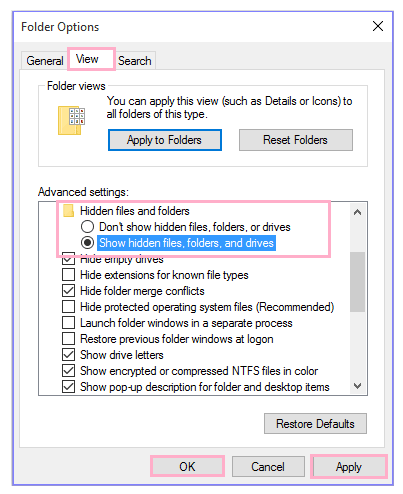Enable Launch folder windows in separate process

point(69,323)
